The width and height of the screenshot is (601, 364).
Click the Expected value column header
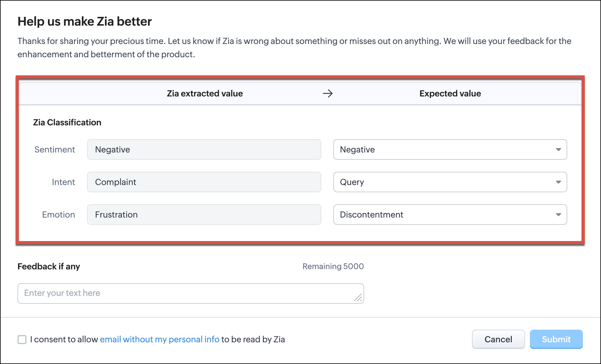[450, 93]
